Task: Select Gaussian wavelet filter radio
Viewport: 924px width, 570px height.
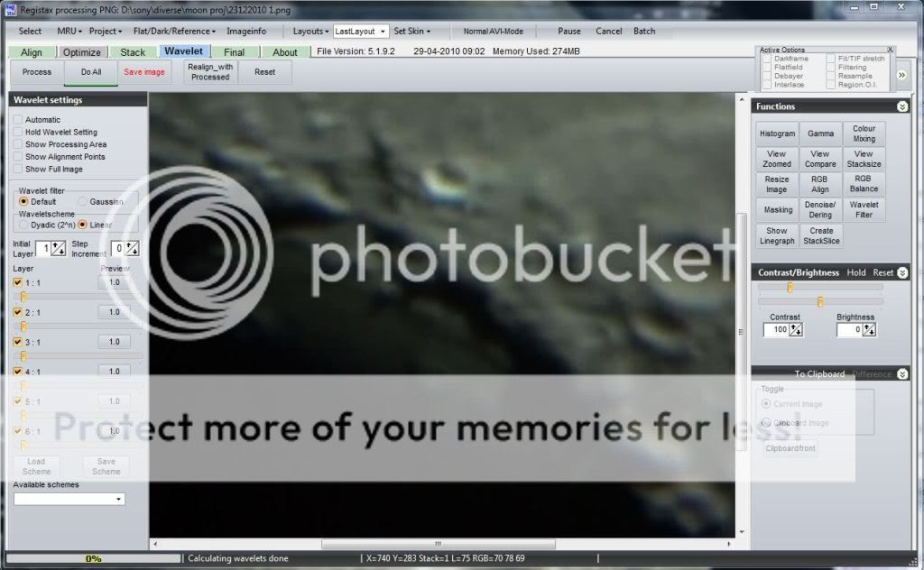Action: tap(82, 201)
